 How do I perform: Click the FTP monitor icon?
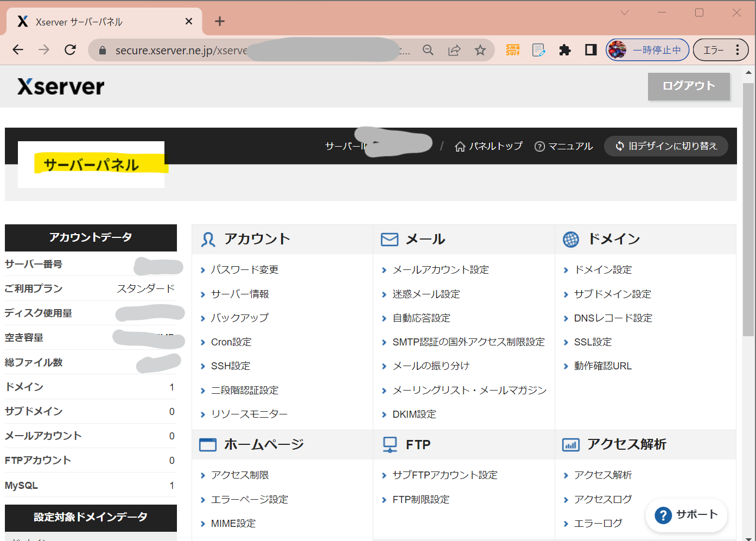click(390, 445)
